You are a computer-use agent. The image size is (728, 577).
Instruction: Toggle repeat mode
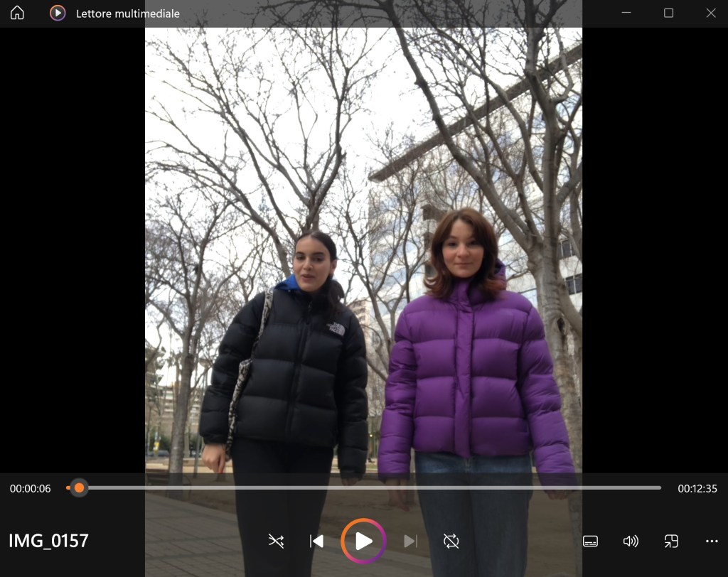(451, 541)
